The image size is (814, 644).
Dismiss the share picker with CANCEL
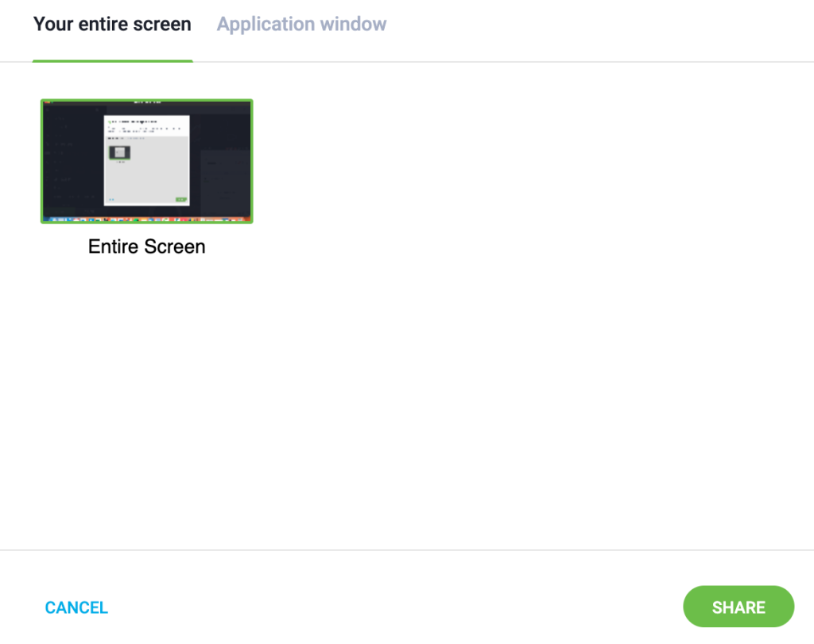(x=76, y=607)
